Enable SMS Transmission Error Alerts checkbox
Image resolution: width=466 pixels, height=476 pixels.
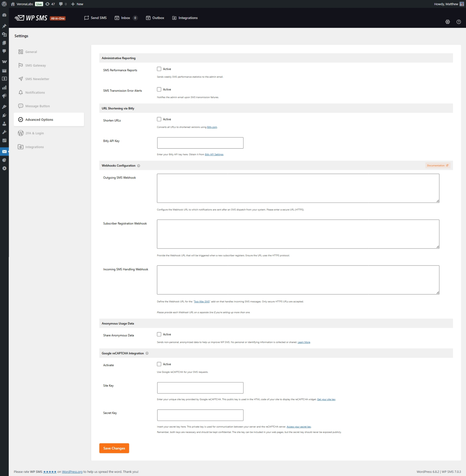(159, 89)
